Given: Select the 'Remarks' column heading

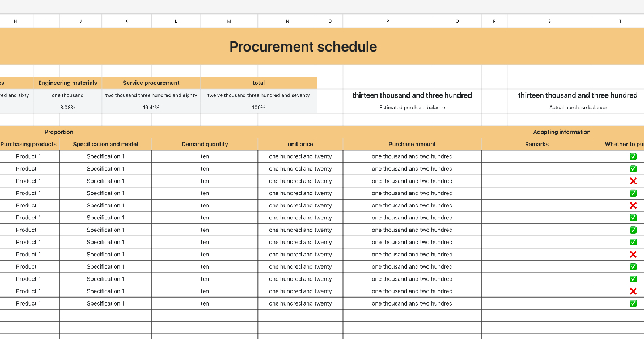Looking at the screenshot, I should 537,144.
